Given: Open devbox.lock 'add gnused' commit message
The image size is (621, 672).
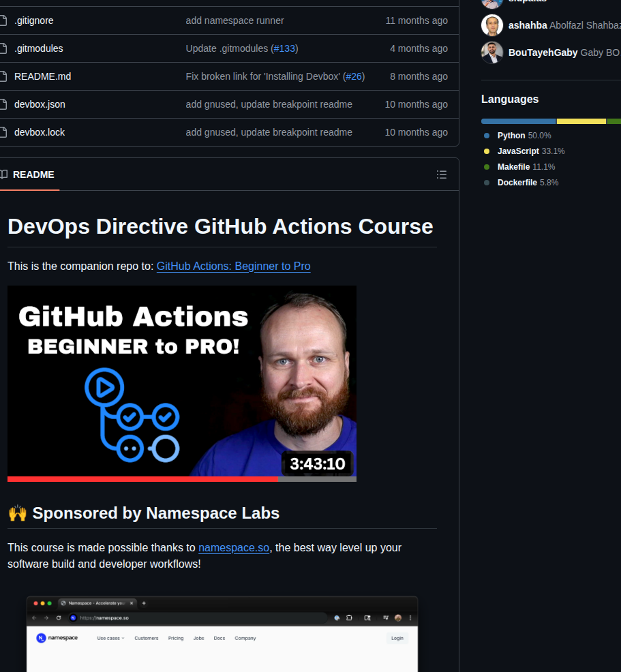Looking at the screenshot, I should (269, 132).
